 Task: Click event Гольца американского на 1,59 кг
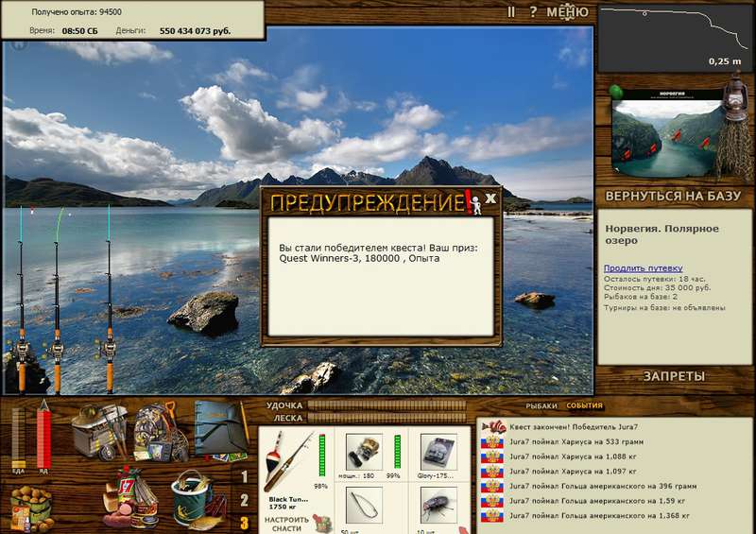[597, 501]
